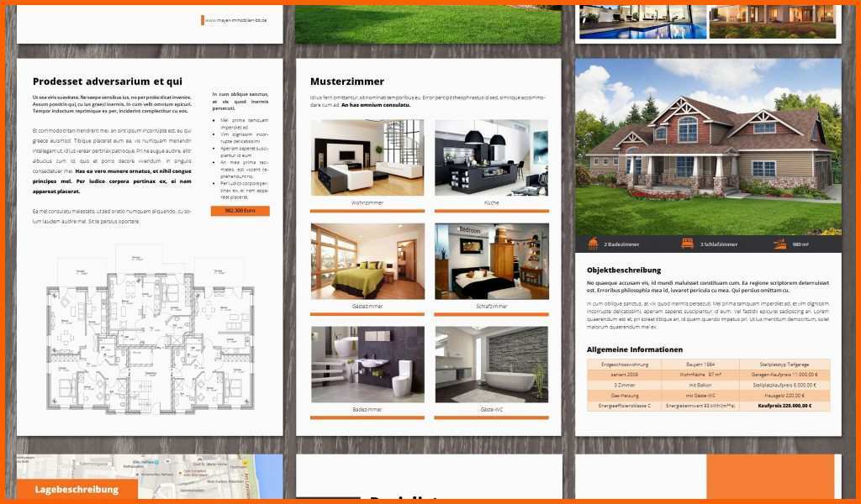
Task: View the Gäste-WC bathtub photo
Action: (x=491, y=365)
